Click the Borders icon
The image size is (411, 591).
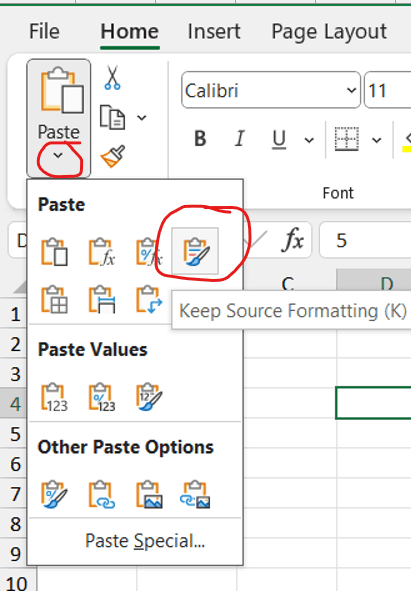click(x=347, y=139)
